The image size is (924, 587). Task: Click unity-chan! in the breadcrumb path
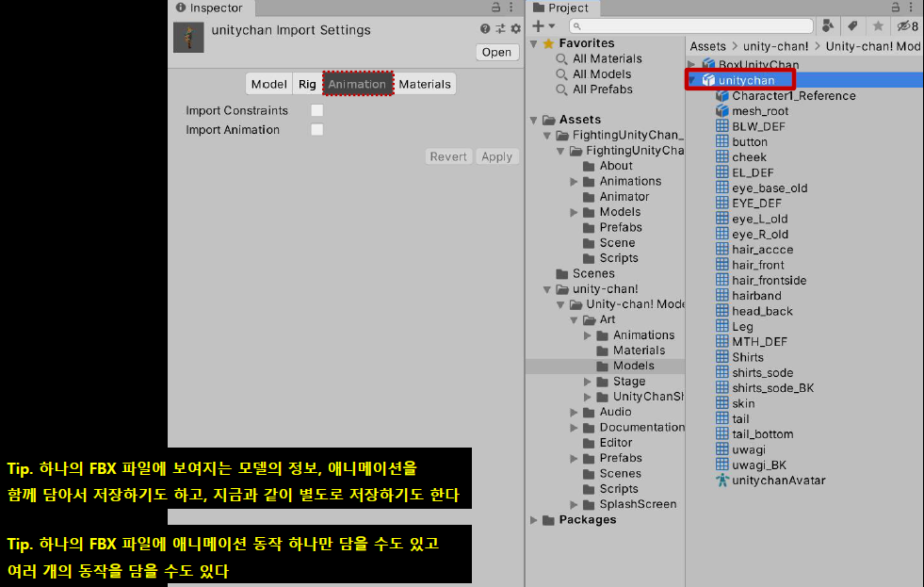775,46
